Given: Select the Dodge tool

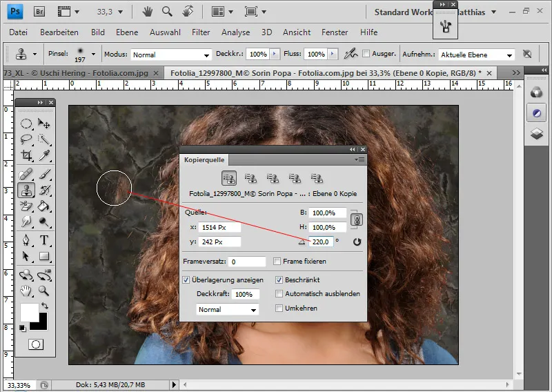Looking at the screenshot, I should click(x=44, y=222).
